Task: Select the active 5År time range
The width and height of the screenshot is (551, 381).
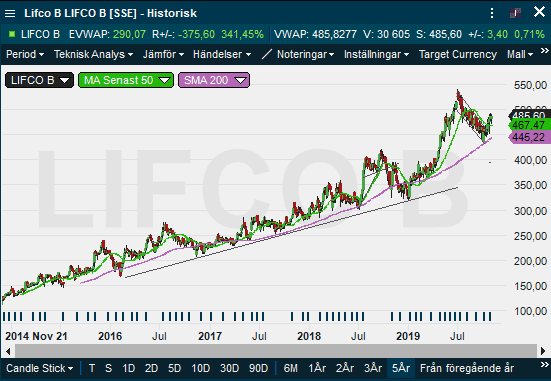Action: [x=401, y=368]
